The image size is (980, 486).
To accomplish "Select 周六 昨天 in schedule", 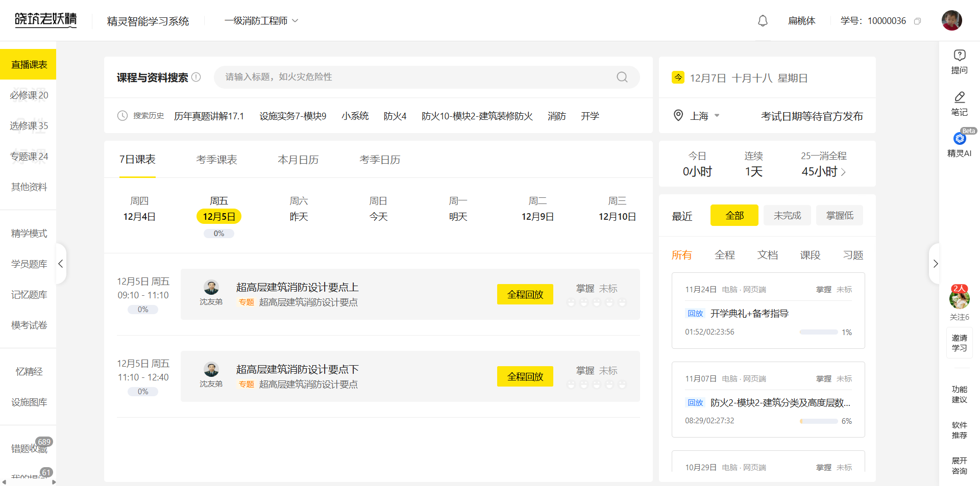I will click(x=299, y=209).
